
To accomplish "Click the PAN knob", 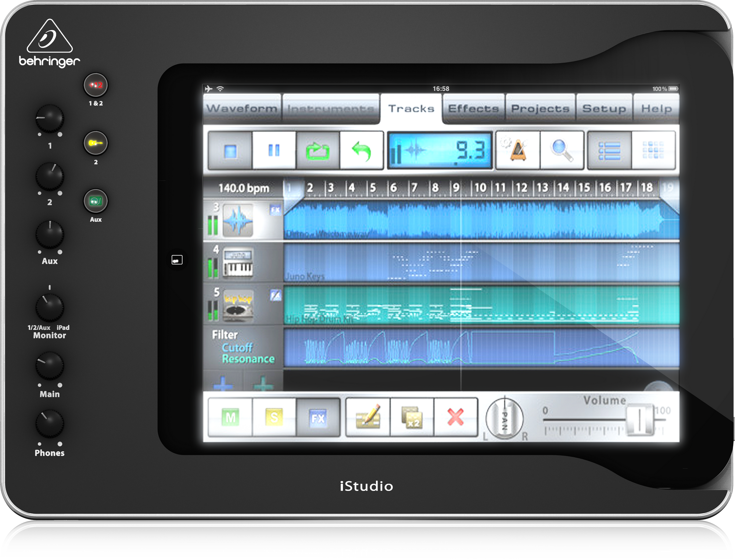I will (505, 419).
